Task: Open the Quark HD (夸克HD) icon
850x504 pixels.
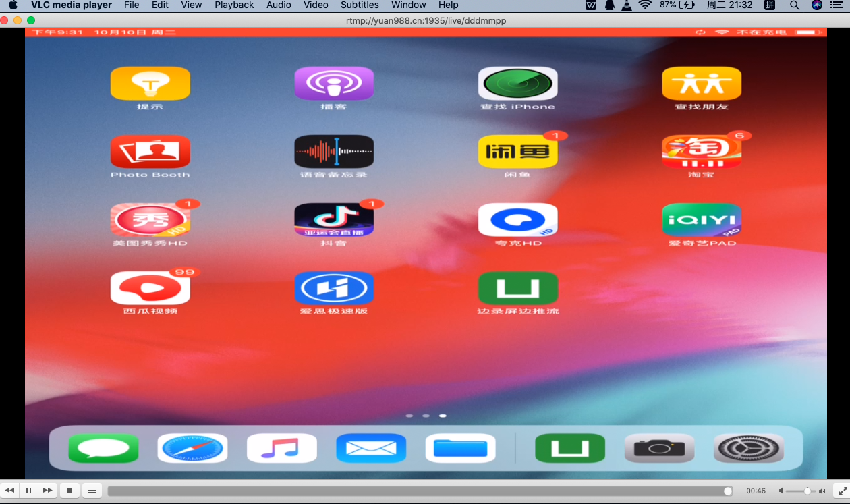Action: 517,220
